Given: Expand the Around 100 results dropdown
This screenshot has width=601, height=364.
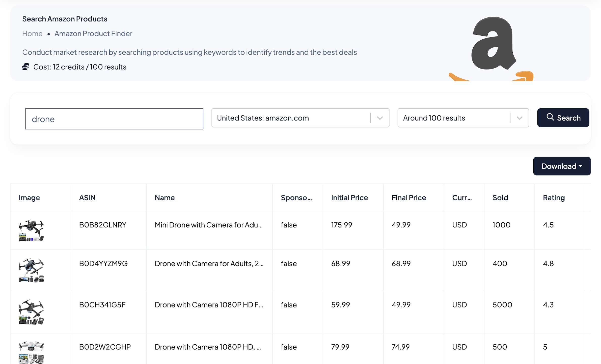Looking at the screenshot, I should pyautogui.click(x=519, y=118).
